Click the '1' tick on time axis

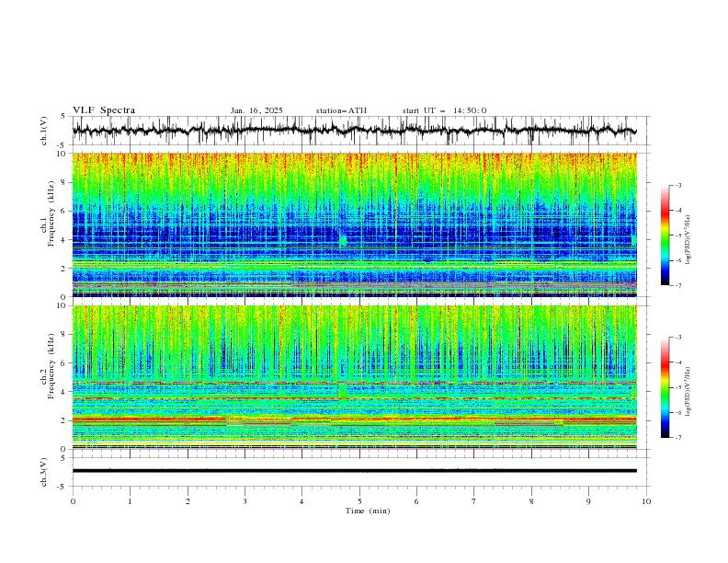130,501
